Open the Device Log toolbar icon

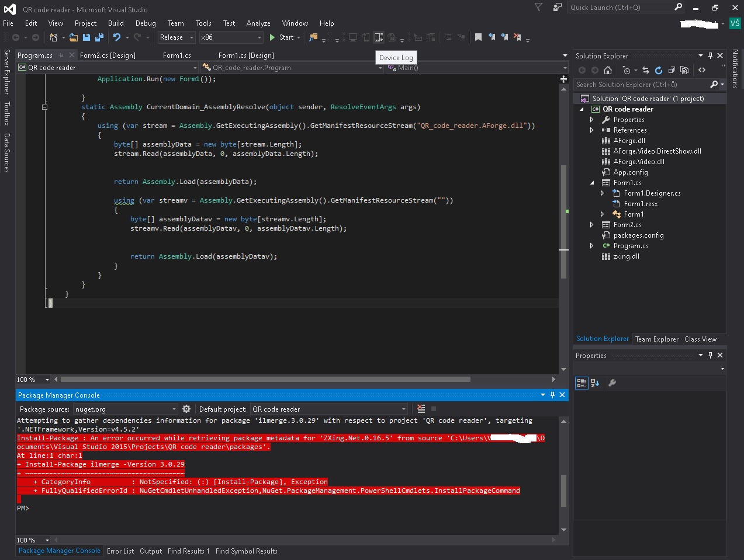coord(379,37)
